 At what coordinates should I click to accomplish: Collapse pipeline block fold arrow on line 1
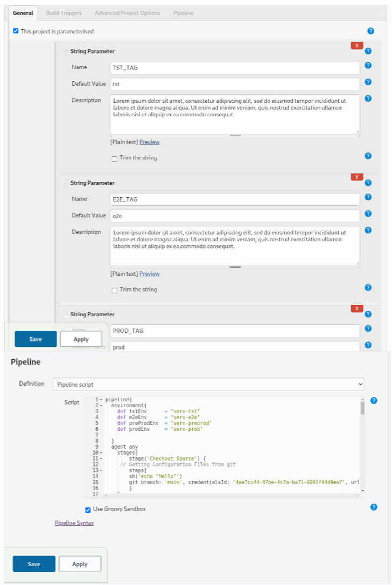pyautogui.click(x=101, y=400)
